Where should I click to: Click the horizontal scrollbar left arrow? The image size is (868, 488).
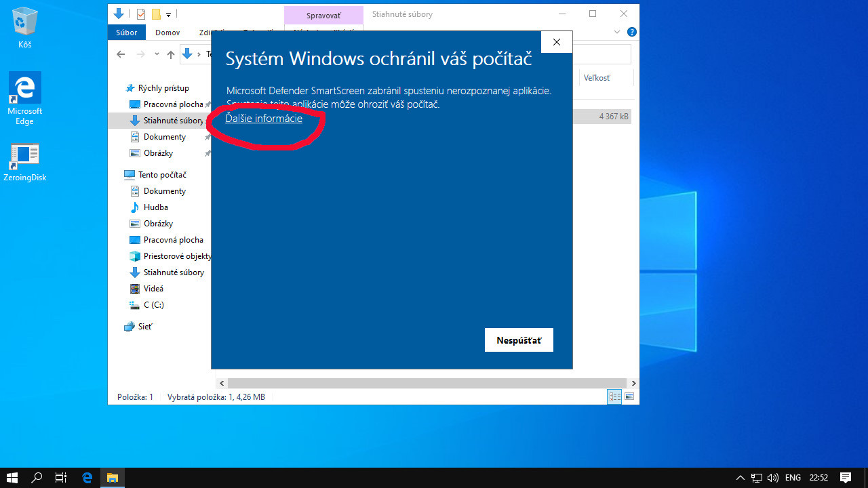click(x=222, y=384)
